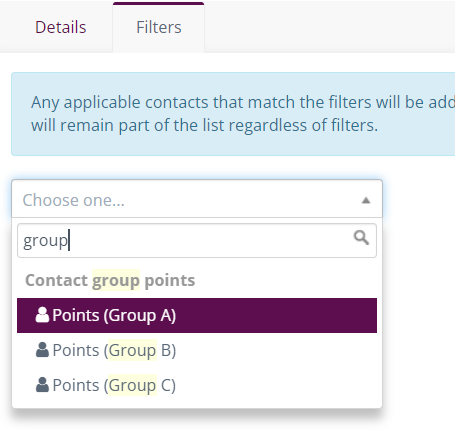Click the 'Choose one...' dropdown field

coord(197,199)
